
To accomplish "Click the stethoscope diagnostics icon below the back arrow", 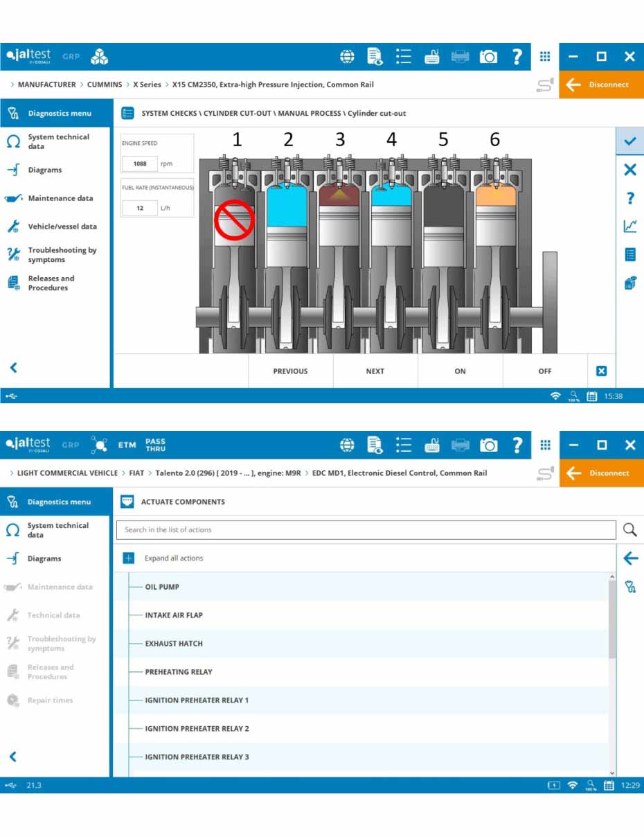I will 630,587.
